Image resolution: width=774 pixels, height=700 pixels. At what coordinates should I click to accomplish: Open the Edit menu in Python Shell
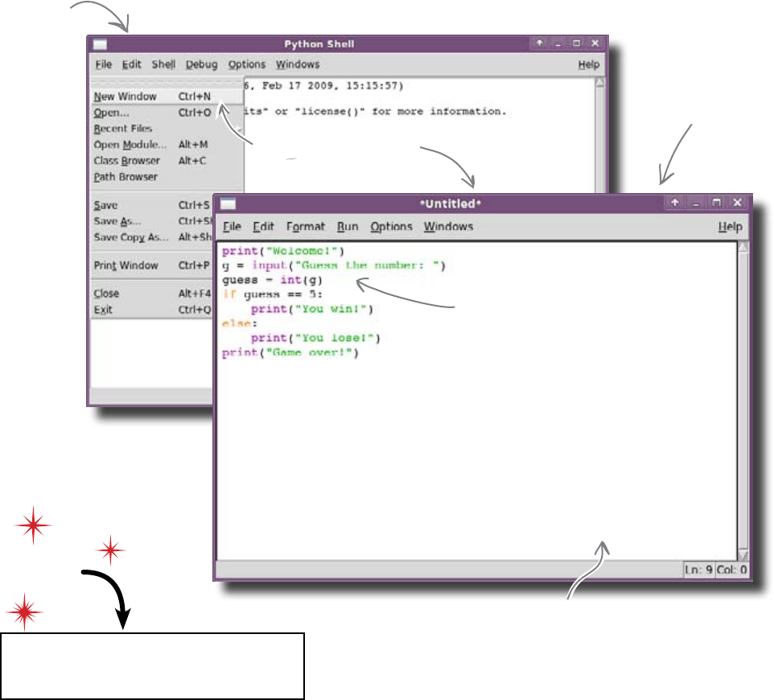(x=131, y=64)
